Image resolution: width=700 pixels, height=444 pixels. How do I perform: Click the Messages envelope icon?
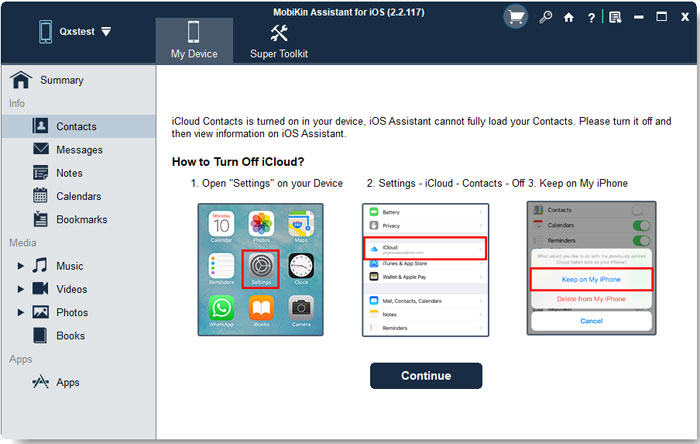41,149
